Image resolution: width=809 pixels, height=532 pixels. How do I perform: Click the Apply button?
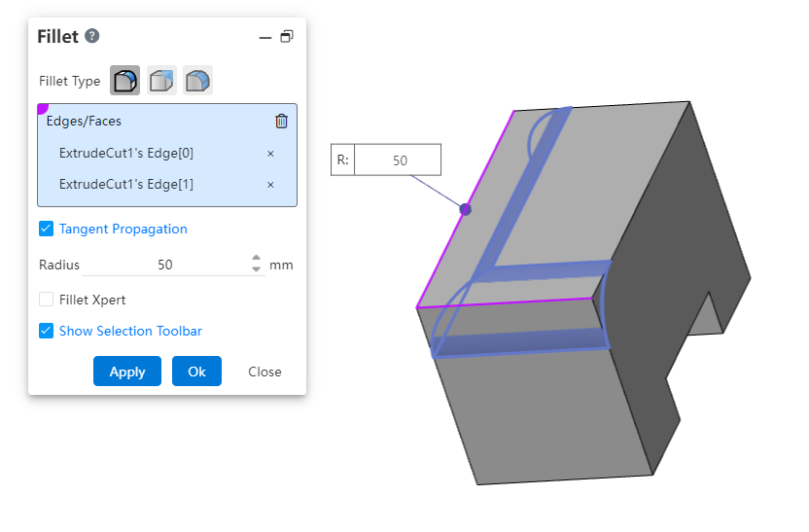[127, 371]
